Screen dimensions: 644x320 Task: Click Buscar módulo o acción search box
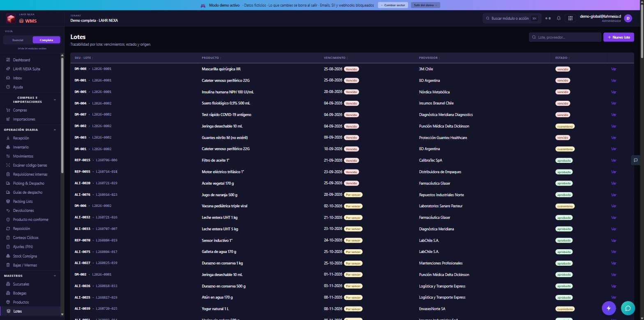point(512,18)
